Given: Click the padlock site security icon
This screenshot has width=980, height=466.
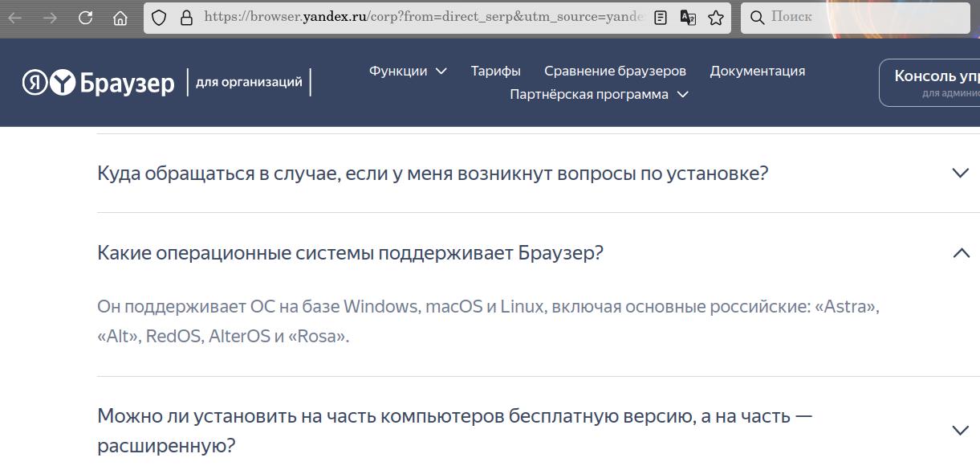Looking at the screenshot, I should coord(187,18).
